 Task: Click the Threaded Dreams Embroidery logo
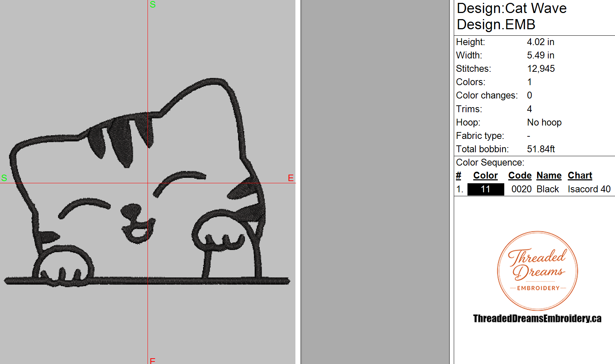[537, 271]
